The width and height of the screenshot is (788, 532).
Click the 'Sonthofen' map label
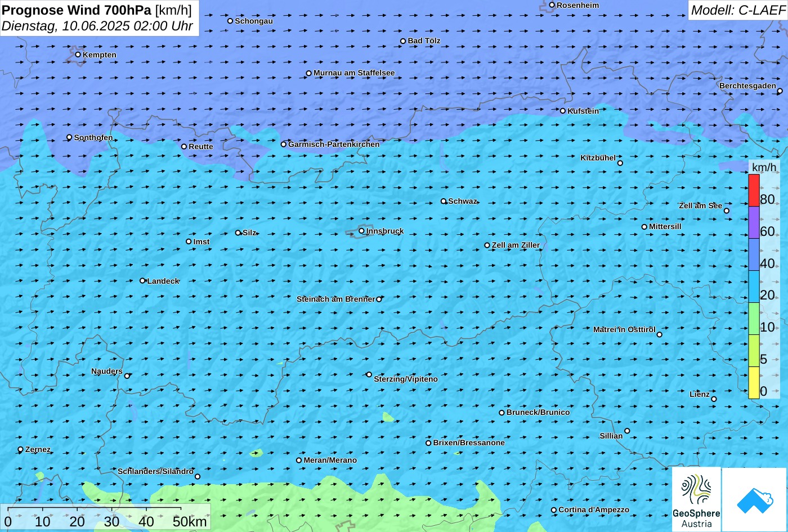(x=93, y=137)
